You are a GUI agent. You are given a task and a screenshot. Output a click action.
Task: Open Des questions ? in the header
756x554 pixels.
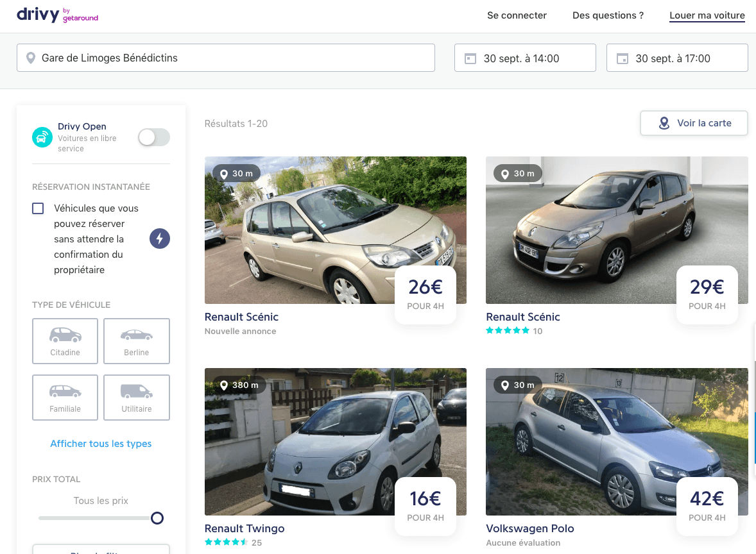(608, 15)
